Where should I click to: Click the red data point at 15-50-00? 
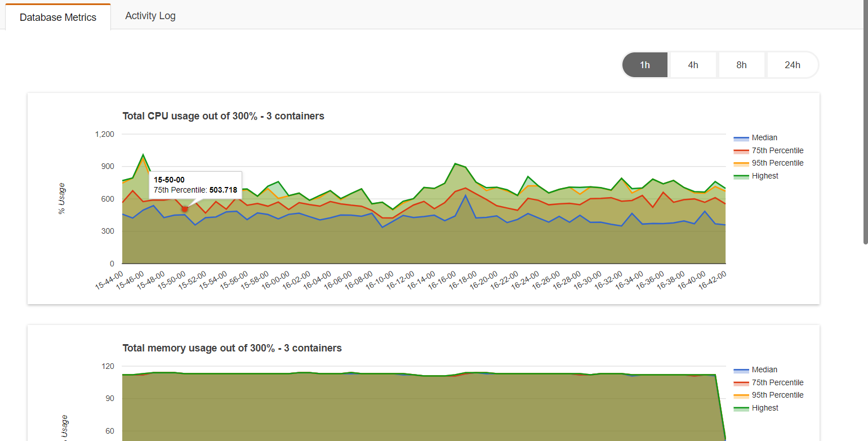[x=185, y=209]
